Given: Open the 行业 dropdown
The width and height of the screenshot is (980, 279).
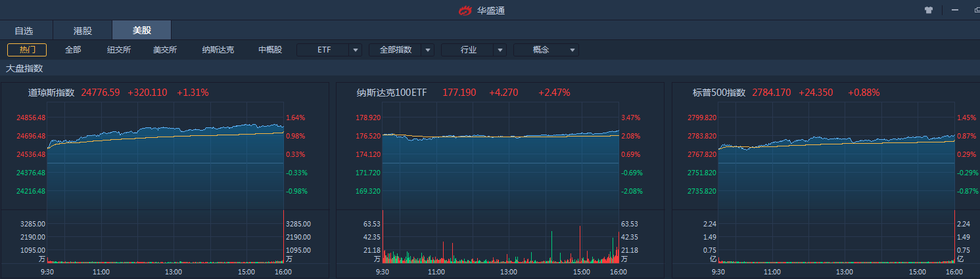Looking at the screenshot, I should 474,50.
